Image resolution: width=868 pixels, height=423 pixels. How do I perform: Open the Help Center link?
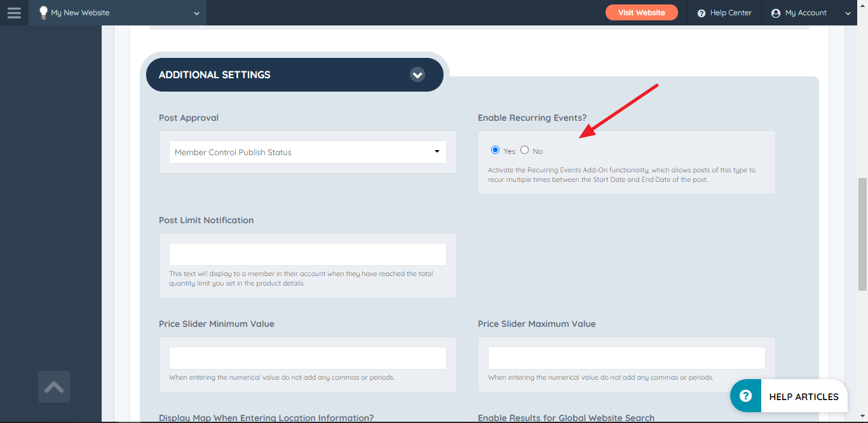coord(724,13)
